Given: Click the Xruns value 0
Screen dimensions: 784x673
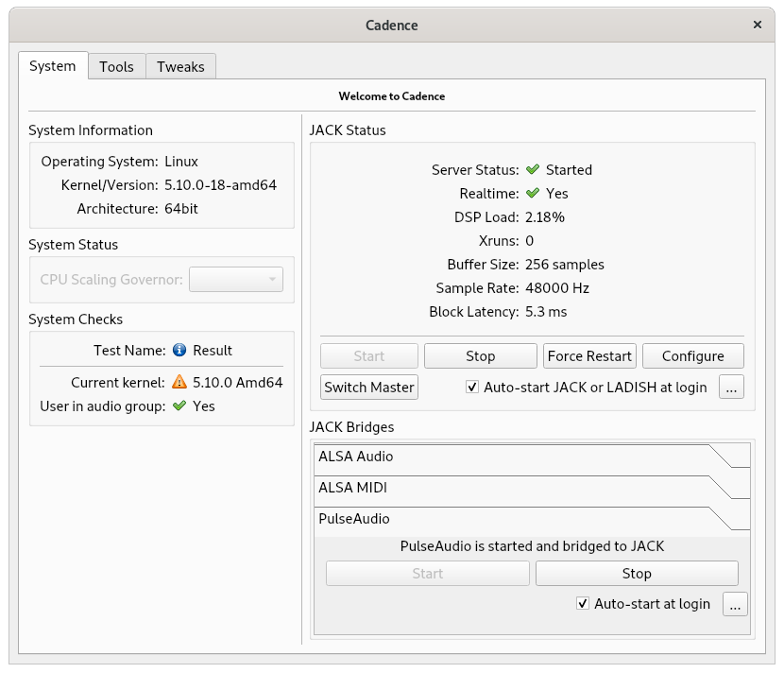Looking at the screenshot, I should point(530,241).
